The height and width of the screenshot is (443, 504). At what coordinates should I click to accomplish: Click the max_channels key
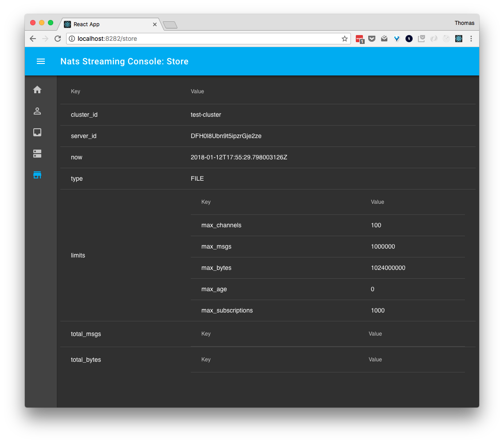pyautogui.click(x=221, y=225)
